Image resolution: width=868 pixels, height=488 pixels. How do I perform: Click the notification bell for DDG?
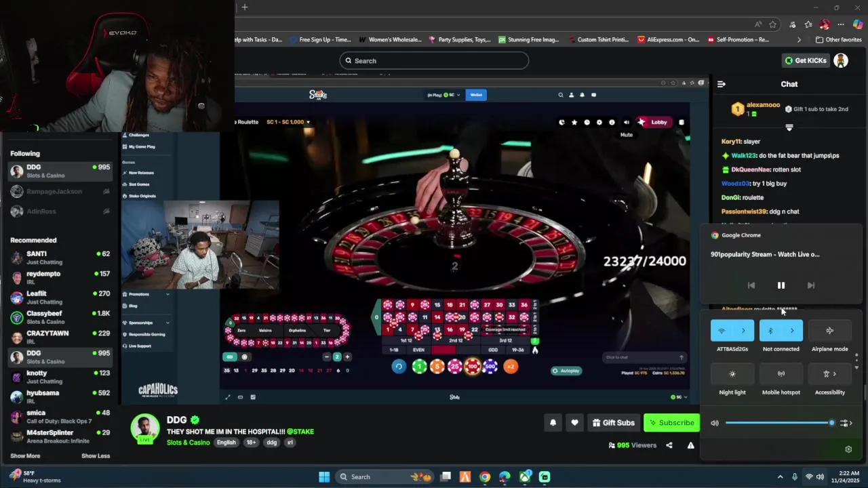pos(553,423)
